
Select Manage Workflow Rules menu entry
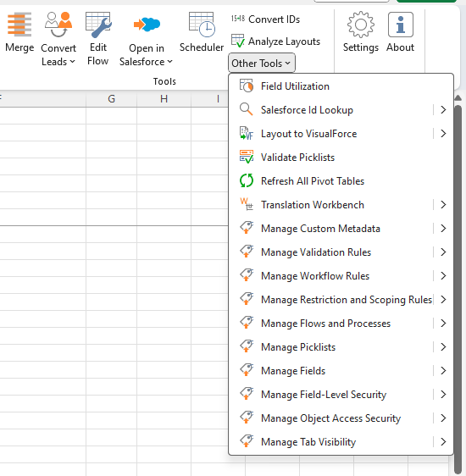pos(341,275)
